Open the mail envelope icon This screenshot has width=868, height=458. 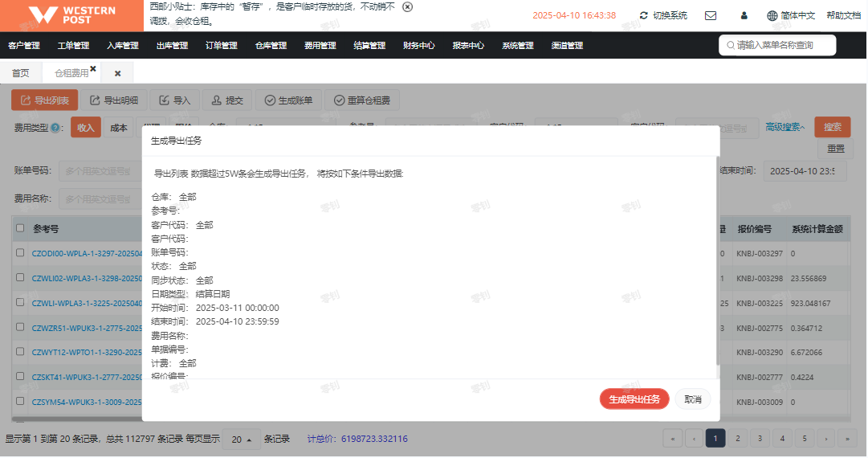[711, 15]
